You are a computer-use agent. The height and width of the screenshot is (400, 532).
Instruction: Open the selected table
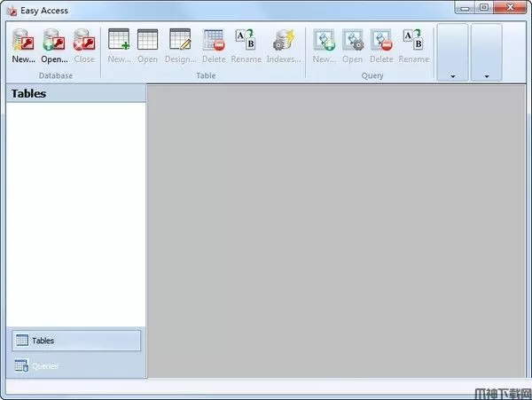[147, 46]
